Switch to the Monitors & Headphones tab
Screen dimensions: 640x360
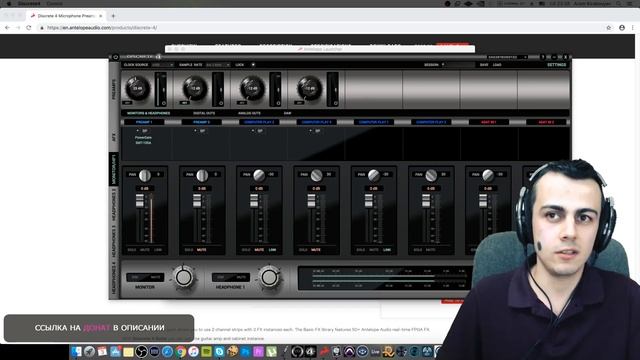(149, 113)
